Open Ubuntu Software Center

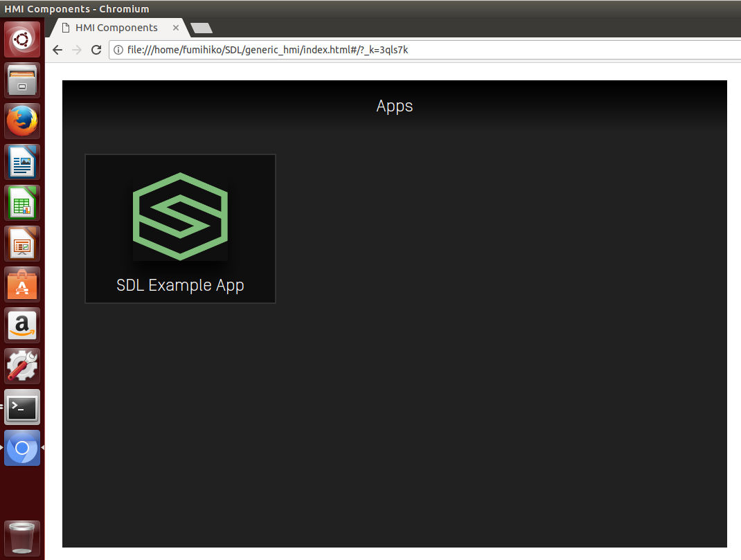point(22,284)
